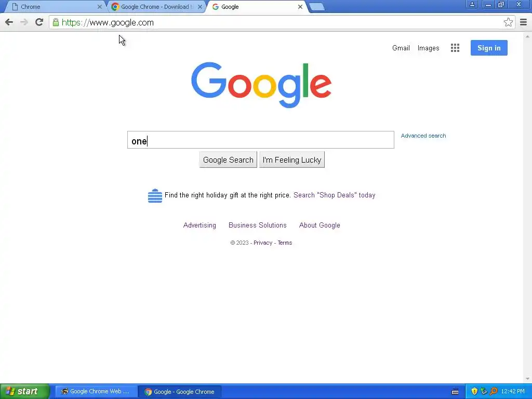Click the 12:42 PM taskbar clock
Viewport: 532px width, 399px height.
513,392
